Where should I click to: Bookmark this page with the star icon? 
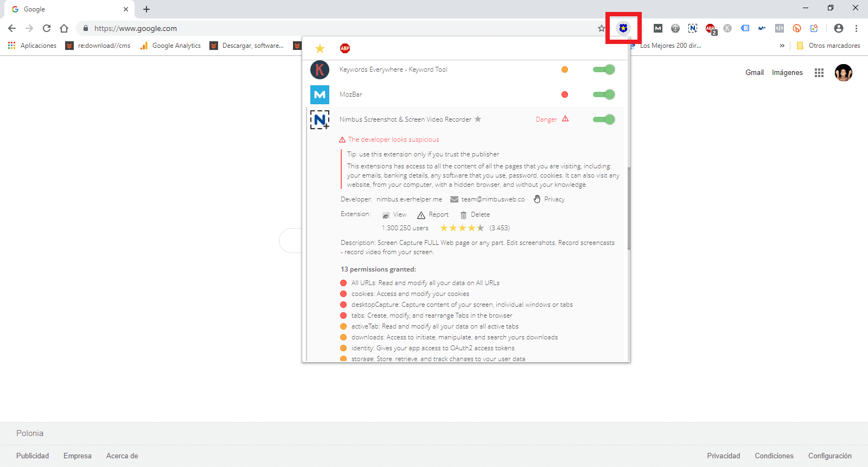click(601, 28)
